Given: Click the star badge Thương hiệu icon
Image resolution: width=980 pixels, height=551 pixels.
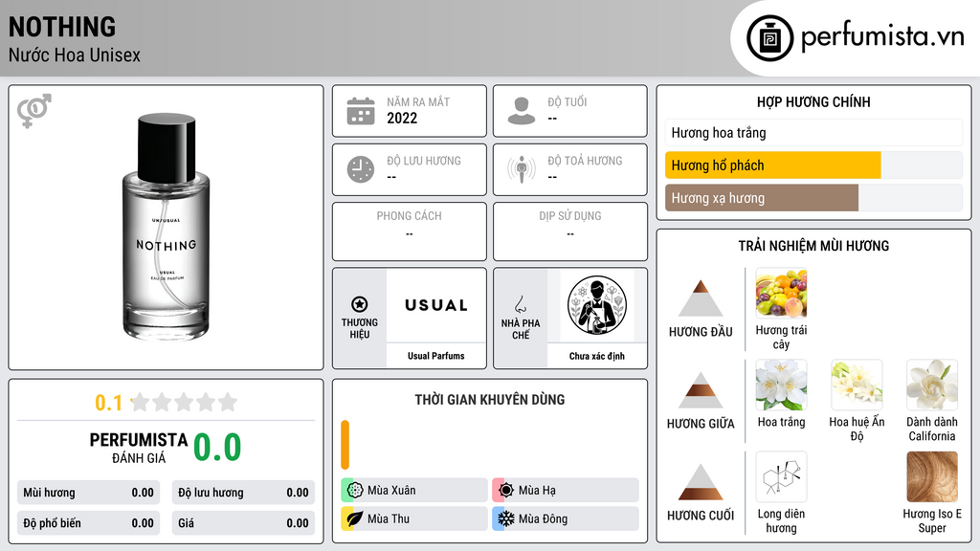Looking at the screenshot, I should pos(360,304).
